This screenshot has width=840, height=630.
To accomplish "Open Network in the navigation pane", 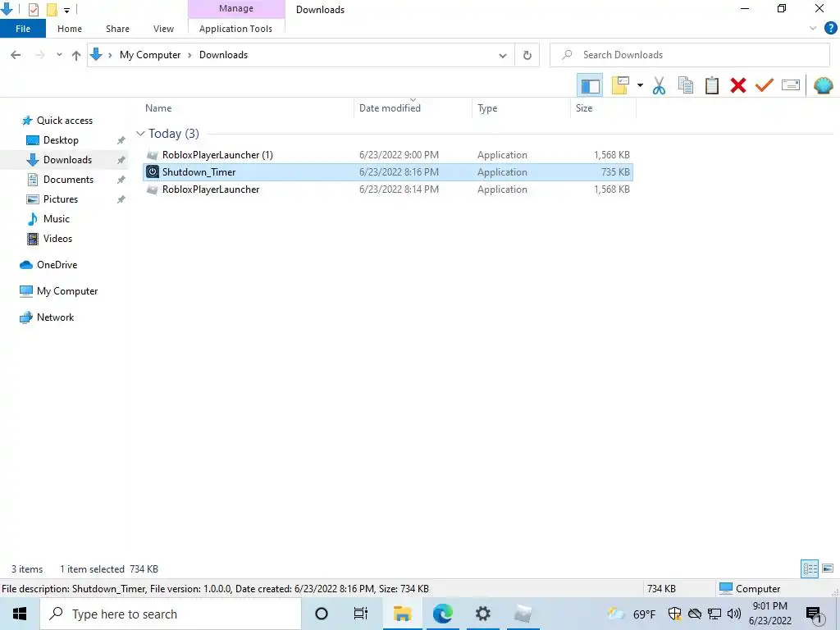I will (x=55, y=317).
